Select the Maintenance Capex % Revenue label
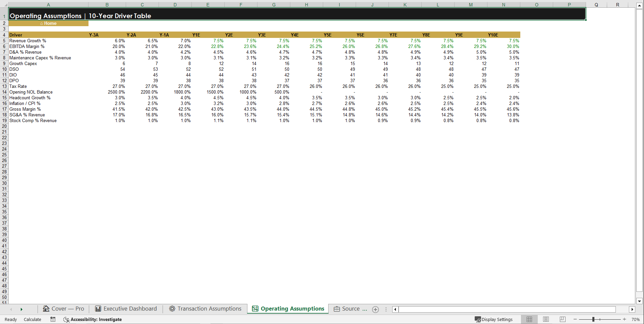Viewport: 644px width, 324px height. pyautogui.click(x=40, y=58)
